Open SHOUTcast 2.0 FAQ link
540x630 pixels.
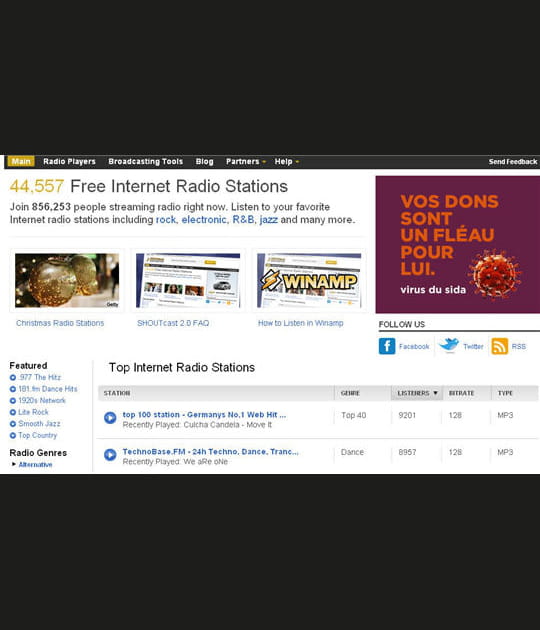(x=173, y=323)
